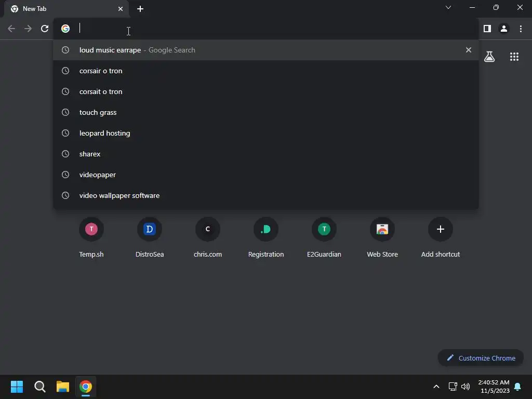Viewport: 532px width, 399px height.
Task: Open the Google apps grid
Action: [514, 57]
